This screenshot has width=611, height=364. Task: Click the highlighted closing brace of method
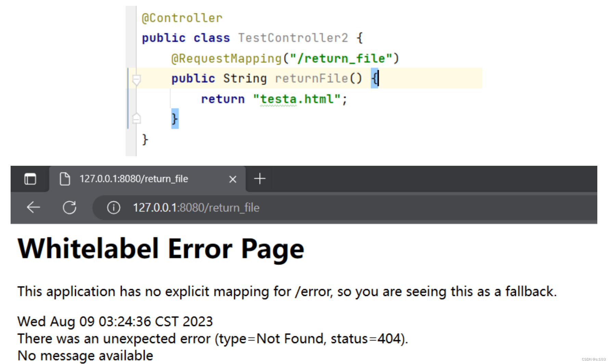175,119
